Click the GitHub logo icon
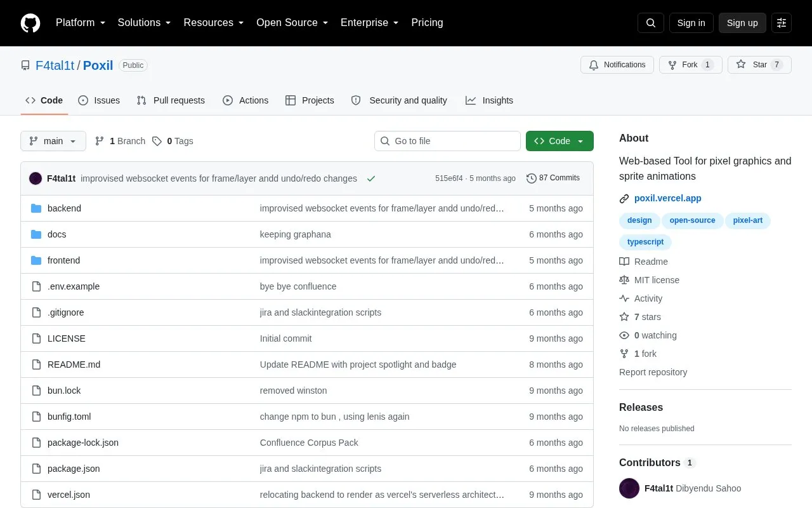 (x=30, y=23)
